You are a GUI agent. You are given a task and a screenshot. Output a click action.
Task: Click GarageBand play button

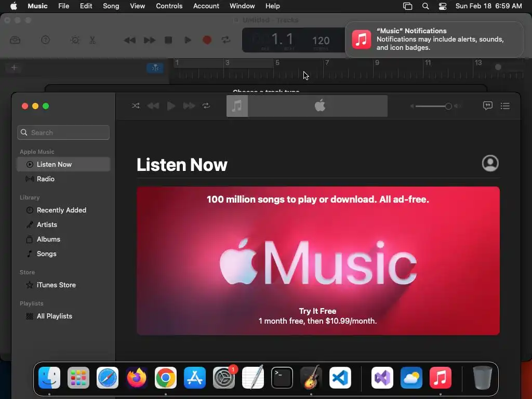187,40
